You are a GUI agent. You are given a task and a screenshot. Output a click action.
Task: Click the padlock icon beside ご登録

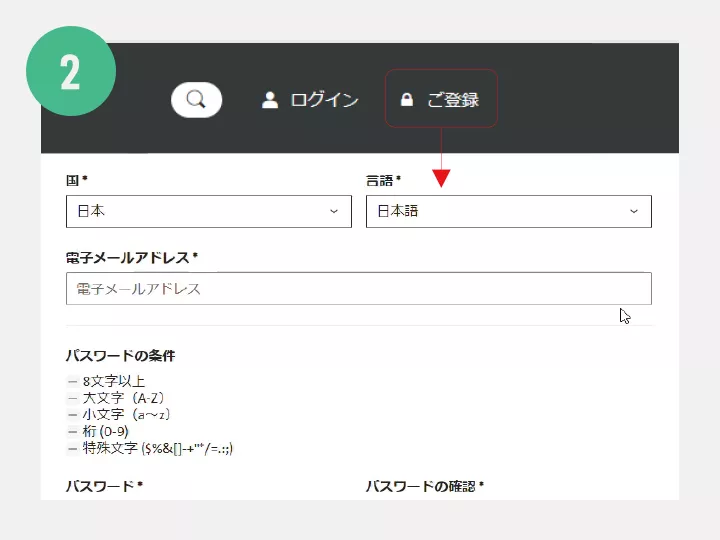(x=406, y=99)
